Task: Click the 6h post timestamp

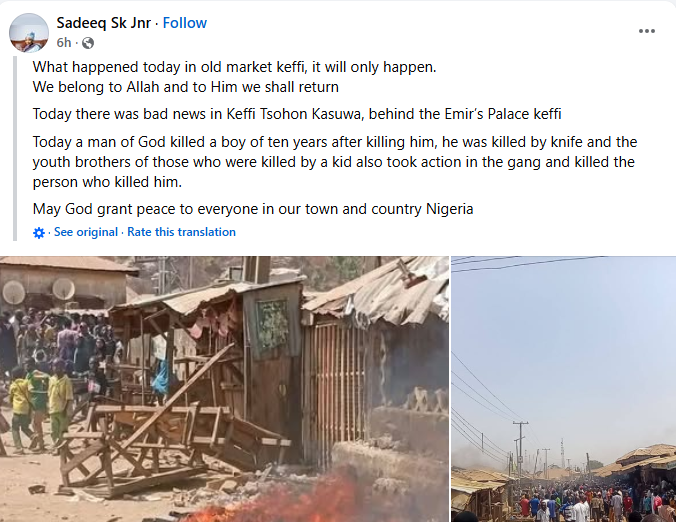Action: [64, 43]
